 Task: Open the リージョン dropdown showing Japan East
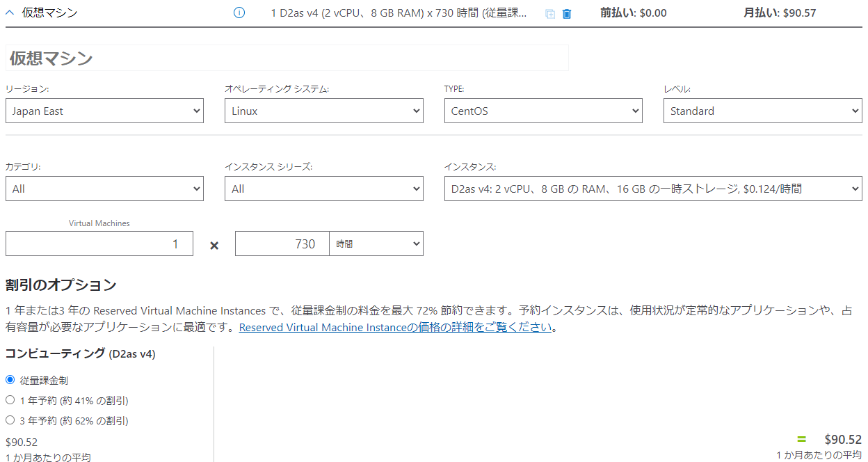click(x=104, y=110)
